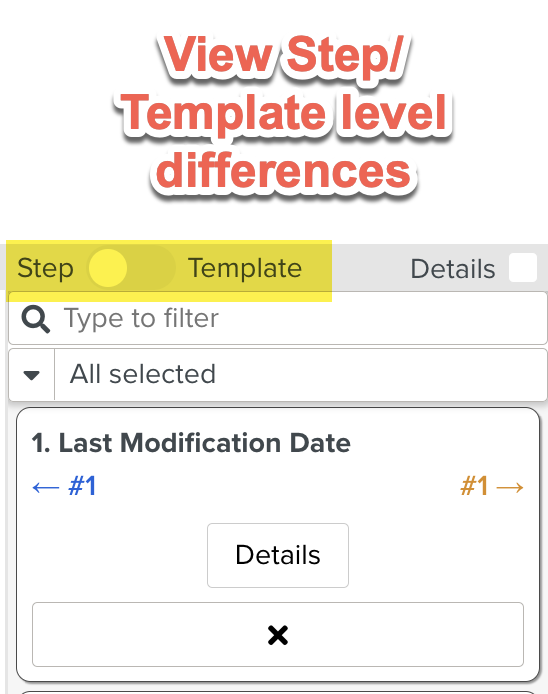
Task: Follow the orange #1 link
Action: (x=475, y=486)
